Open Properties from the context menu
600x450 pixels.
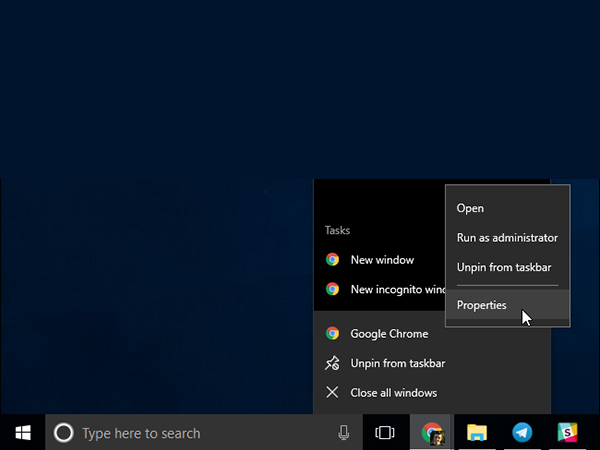click(x=481, y=305)
